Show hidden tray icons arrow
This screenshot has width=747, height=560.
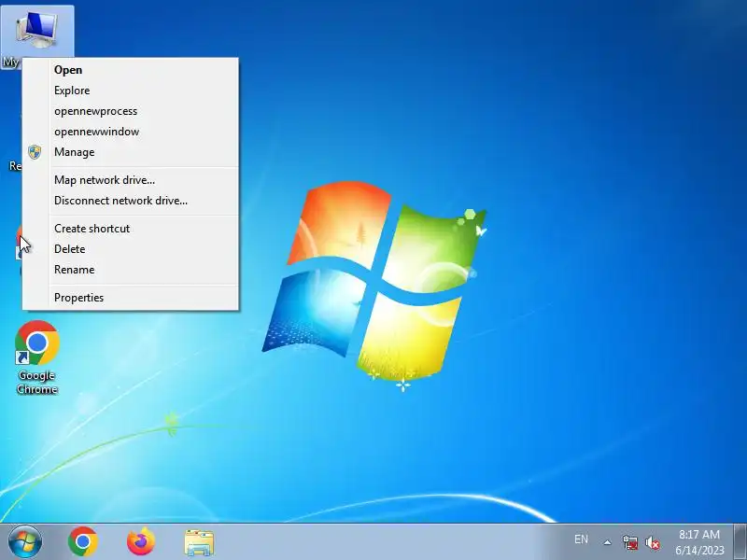608,542
